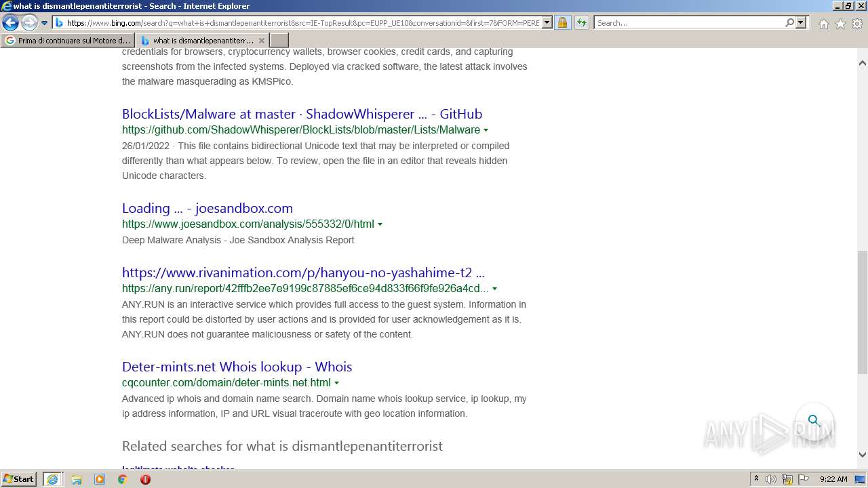The image size is (868, 488).
Task: Refresh the page with the refresh icon
Action: (581, 23)
